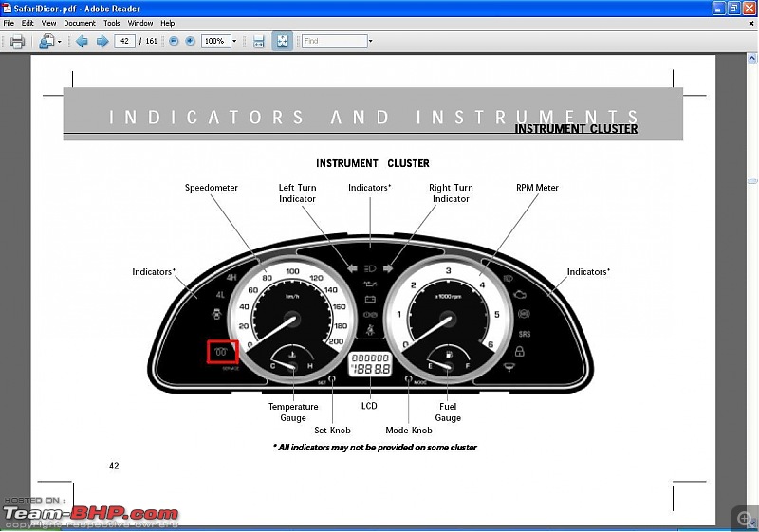
Task: Open the Help menu
Action: click(168, 23)
